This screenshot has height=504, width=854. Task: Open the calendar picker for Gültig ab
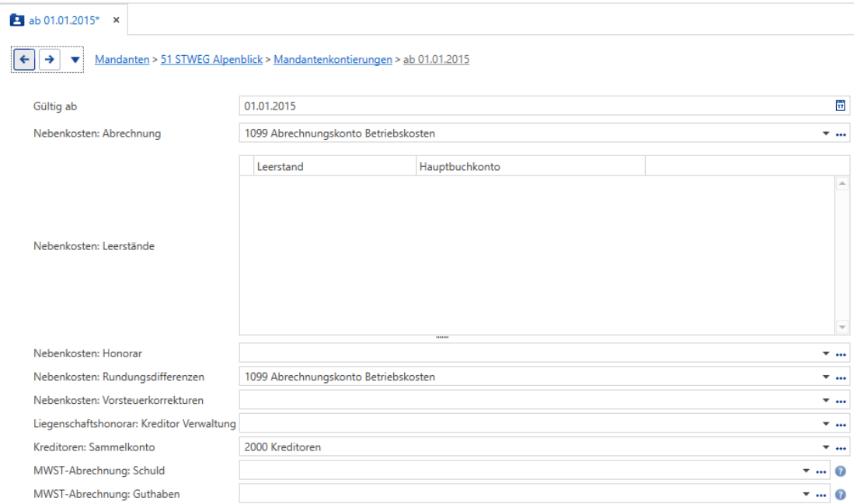click(x=840, y=106)
